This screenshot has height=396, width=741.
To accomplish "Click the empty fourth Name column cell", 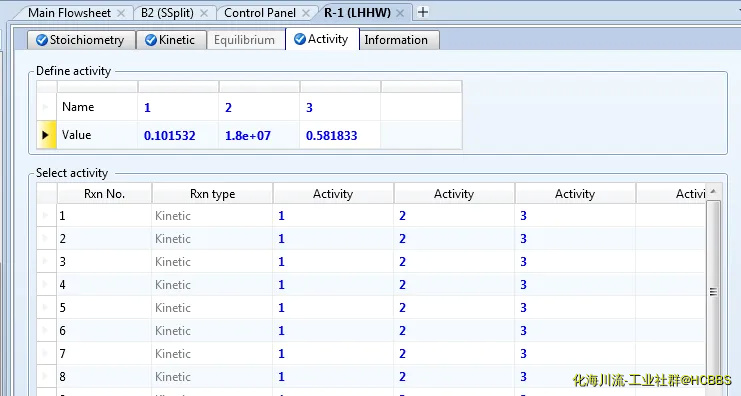I will pos(421,107).
